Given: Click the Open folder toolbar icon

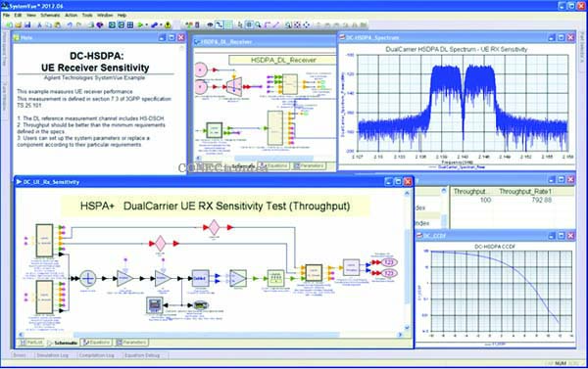Looking at the screenshot, I should 18,25.
